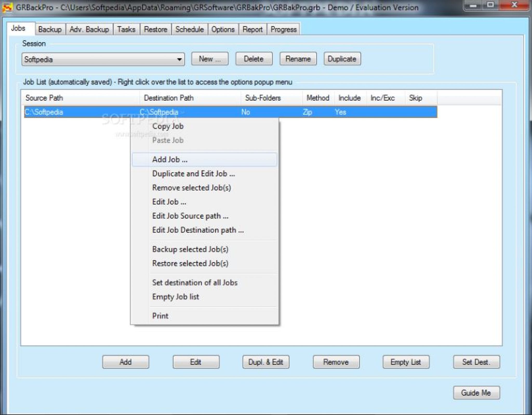
Task: Open the Options tab
Action: tap(223, 29)
